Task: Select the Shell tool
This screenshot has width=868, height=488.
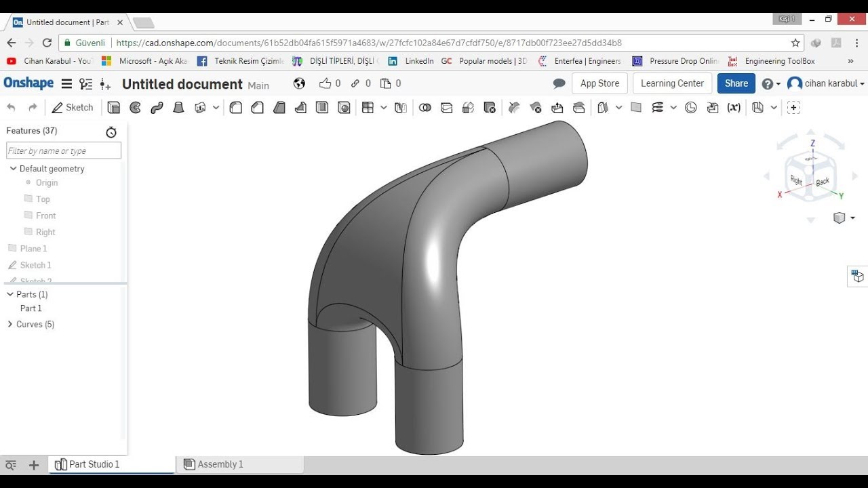Action: pos(322,107)
